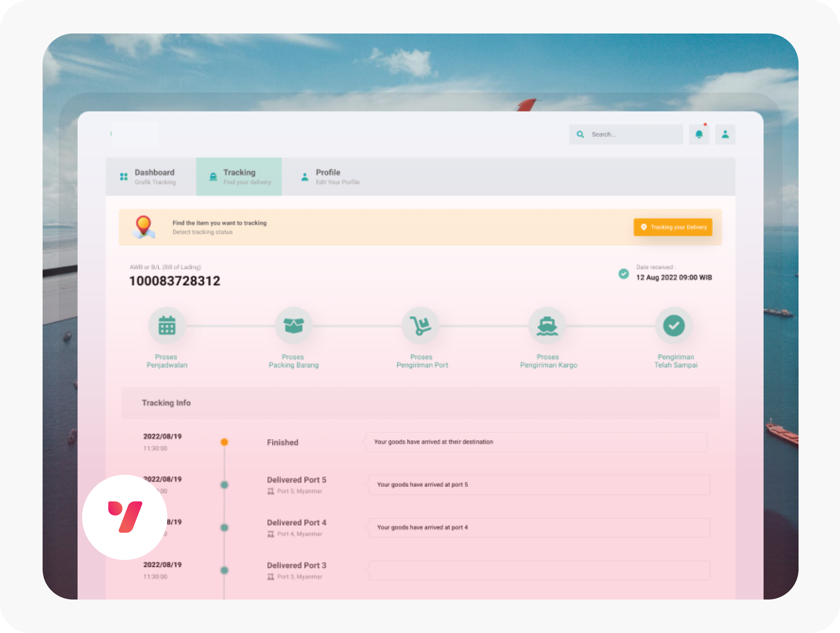Click the map pin location icon
Image resolution: width=840 pixels, height=633 pixels.
pos(143,227)
